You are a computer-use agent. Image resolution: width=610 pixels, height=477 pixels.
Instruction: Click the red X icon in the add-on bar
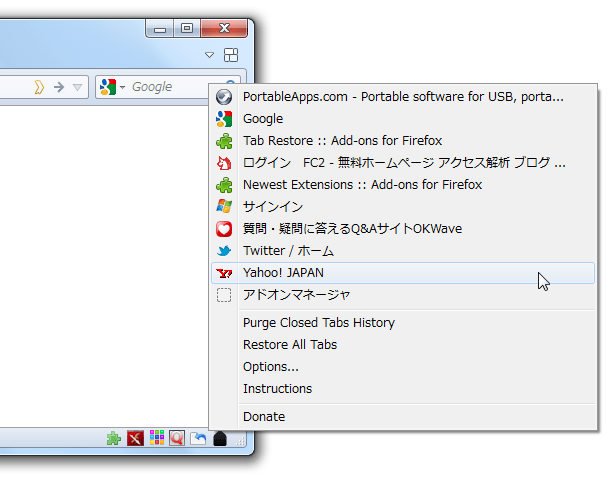point(135,438)
